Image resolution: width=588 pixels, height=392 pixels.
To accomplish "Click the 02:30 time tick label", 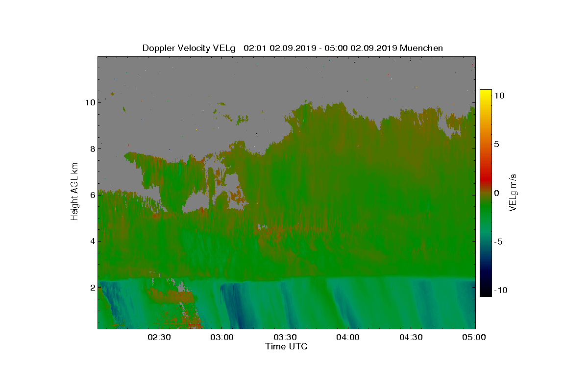I will click(x=159, y=337).
